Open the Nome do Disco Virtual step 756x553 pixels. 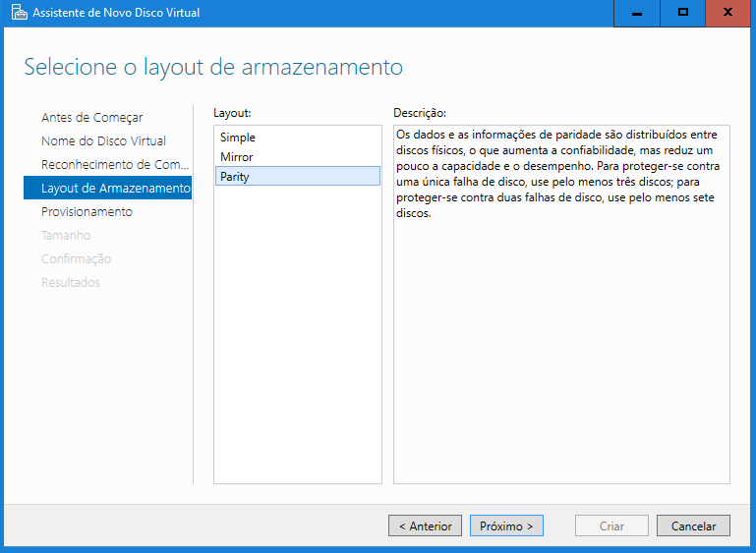[103, 141]
